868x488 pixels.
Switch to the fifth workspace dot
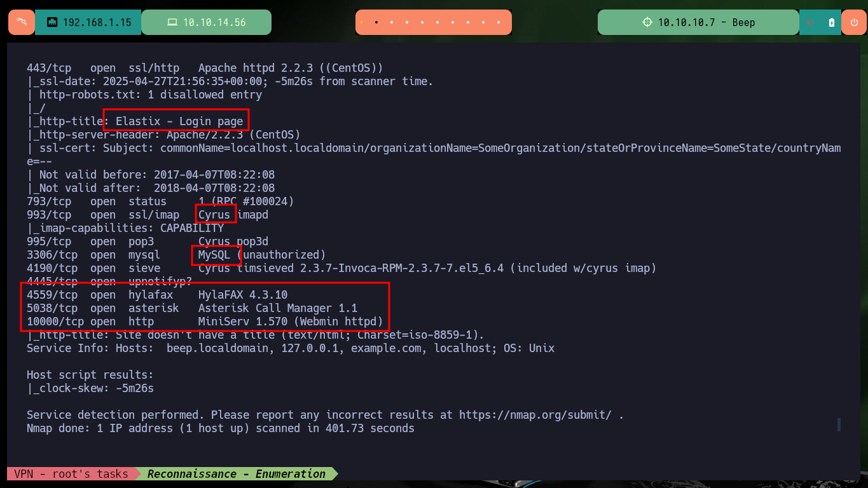pyautogui.click(x=422, y=22)
